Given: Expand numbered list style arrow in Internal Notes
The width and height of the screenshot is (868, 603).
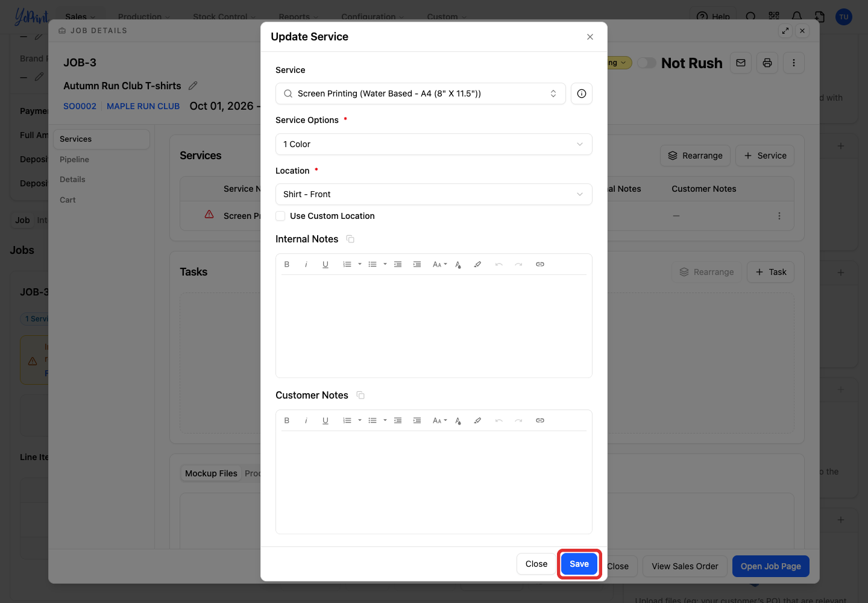Looking at the screenshot, I should pyautogui.click(x=360, y=264).
